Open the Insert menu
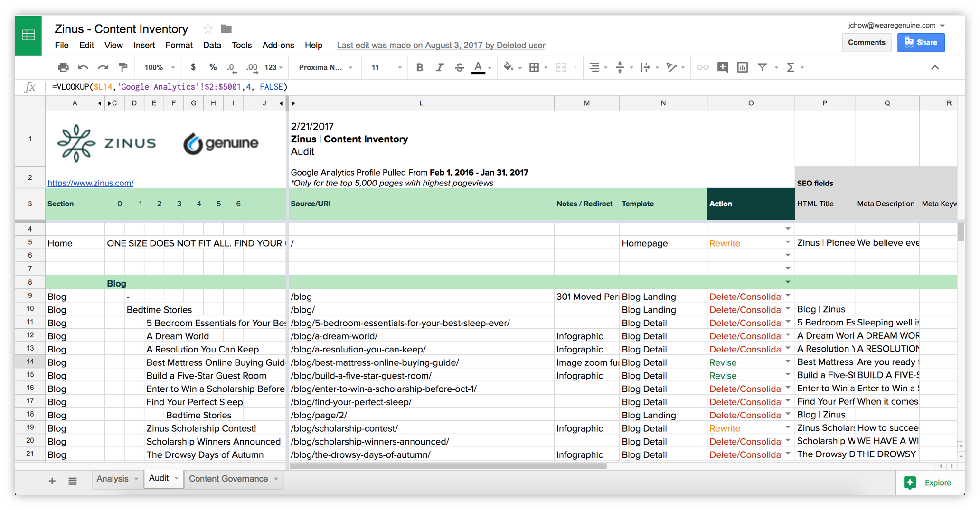Image resolution: width=980 pixels, height=510 pixels. pos(144,46)
